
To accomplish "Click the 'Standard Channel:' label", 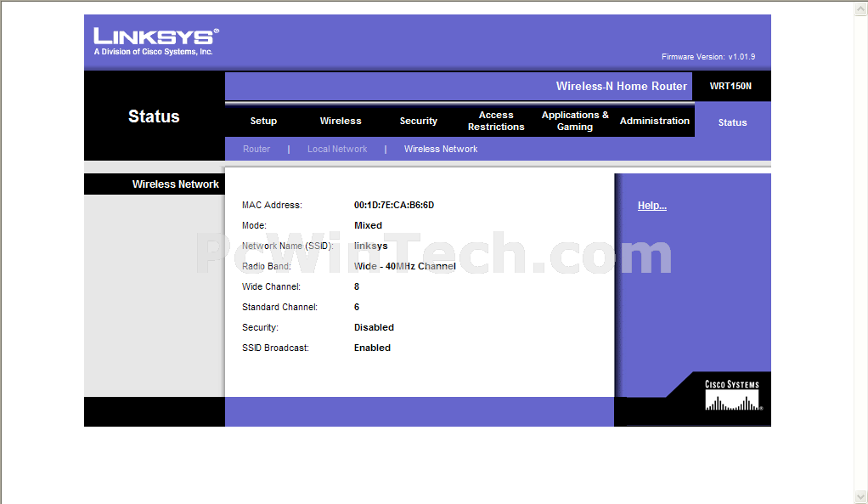I will [x=279, y=308].
